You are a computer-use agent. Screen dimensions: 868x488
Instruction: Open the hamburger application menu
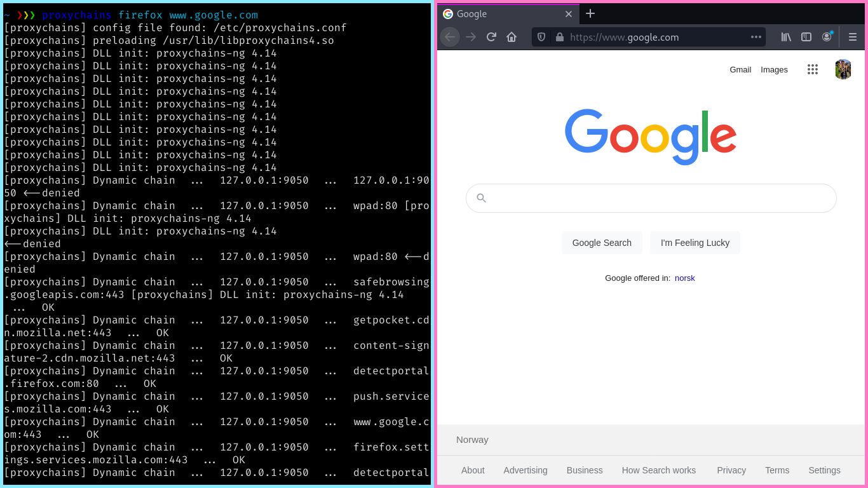(853, 37)
